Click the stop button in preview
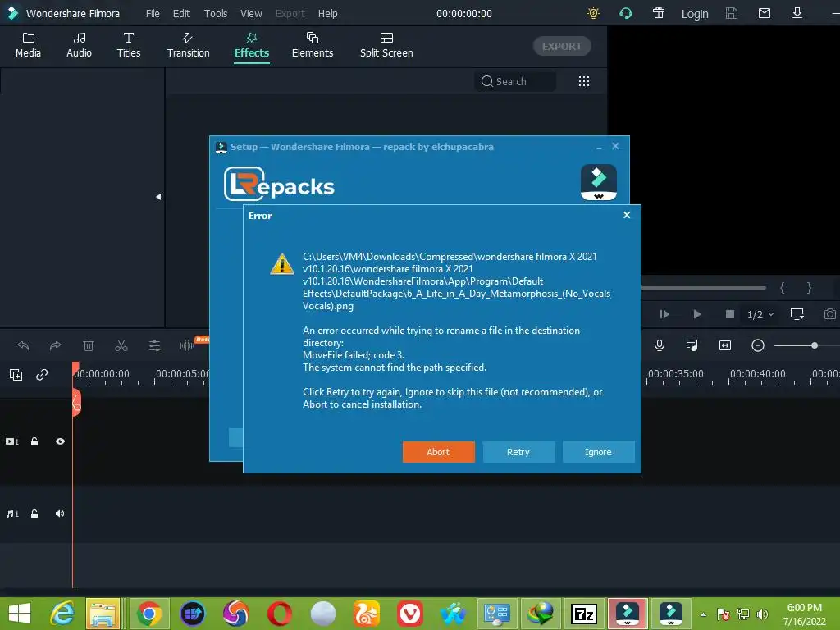 point(729,314)
